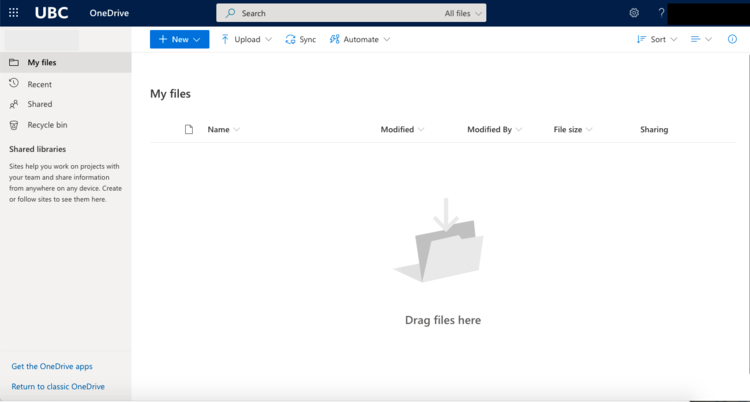Open the Modified By column header menu
Viewport: 750px width, 402px height.
coord(495,129)
